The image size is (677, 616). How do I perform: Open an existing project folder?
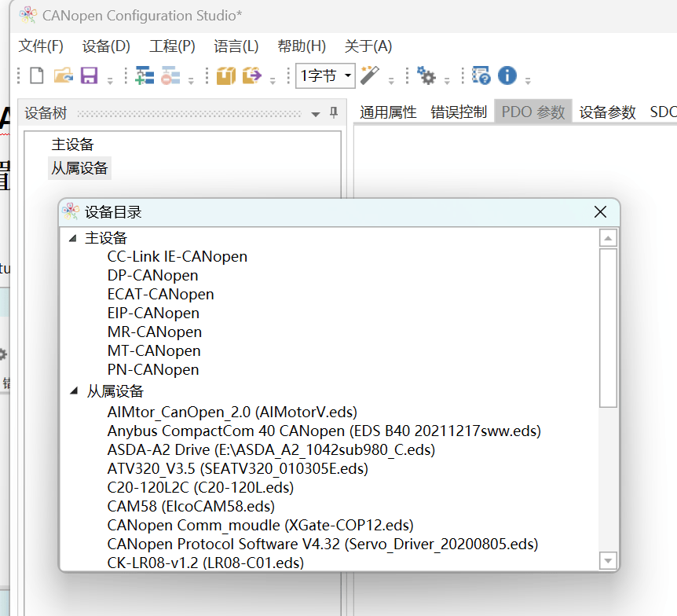63,75
